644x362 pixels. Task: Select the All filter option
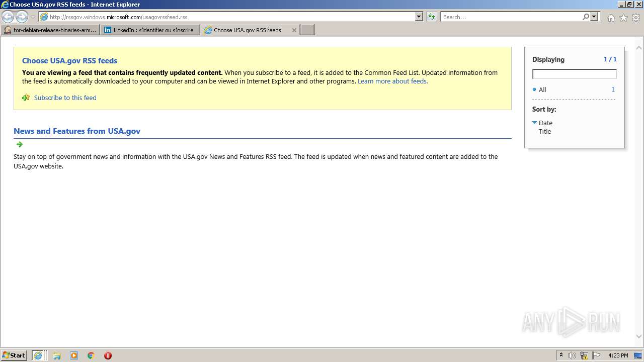(542, 89)
